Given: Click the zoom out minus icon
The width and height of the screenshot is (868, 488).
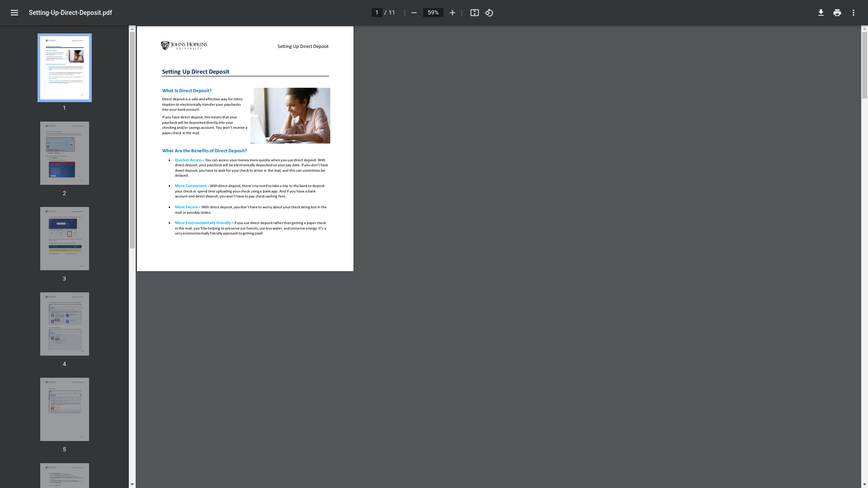Looking at the screenshot, I should point(414,13).
